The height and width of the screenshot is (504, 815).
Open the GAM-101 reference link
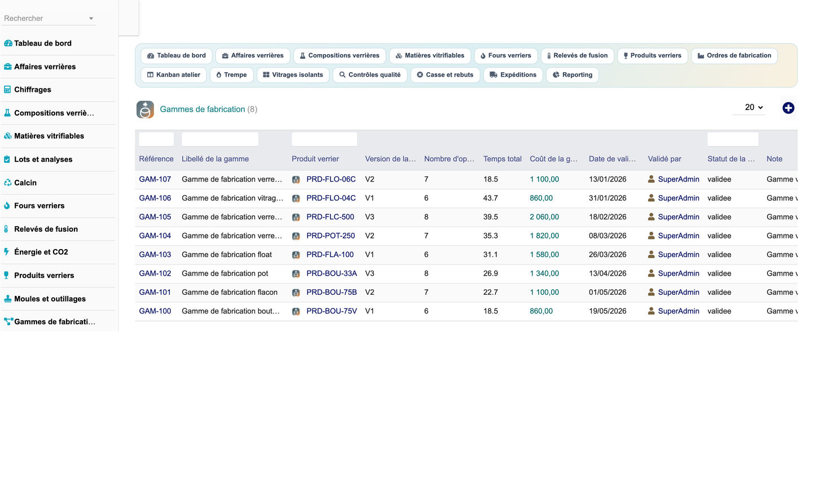tap(155, 292)
